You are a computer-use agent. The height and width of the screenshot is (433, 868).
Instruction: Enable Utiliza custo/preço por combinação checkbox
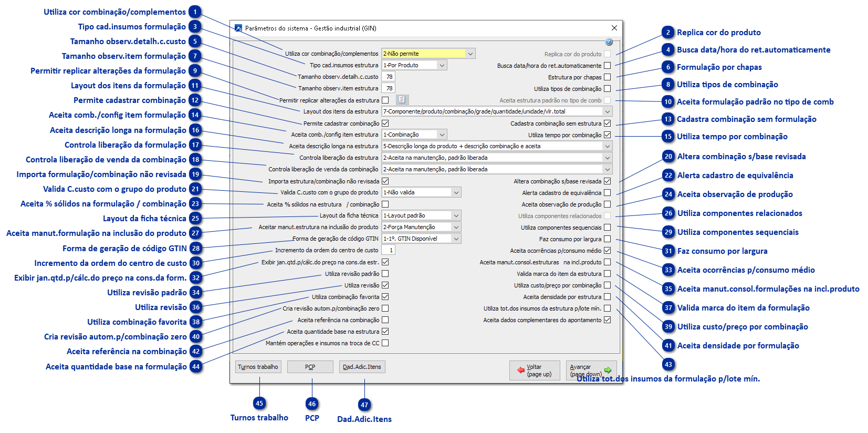[608, 285]
